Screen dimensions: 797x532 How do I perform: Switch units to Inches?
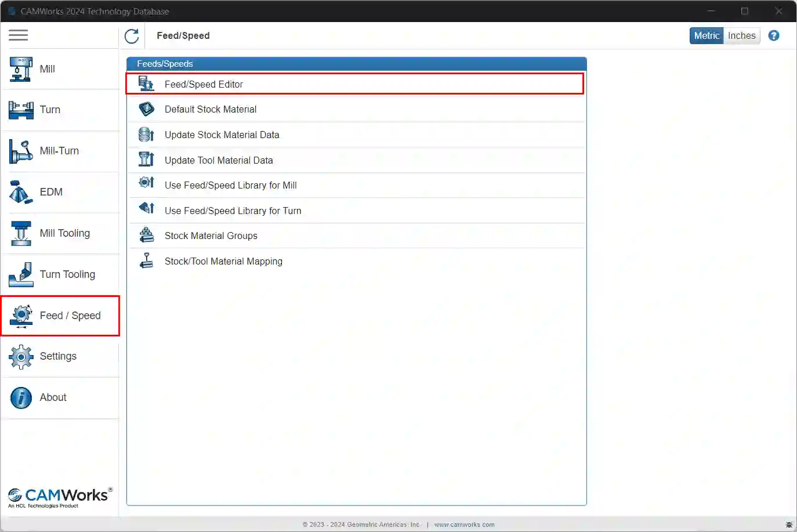(x=742, y=35)
